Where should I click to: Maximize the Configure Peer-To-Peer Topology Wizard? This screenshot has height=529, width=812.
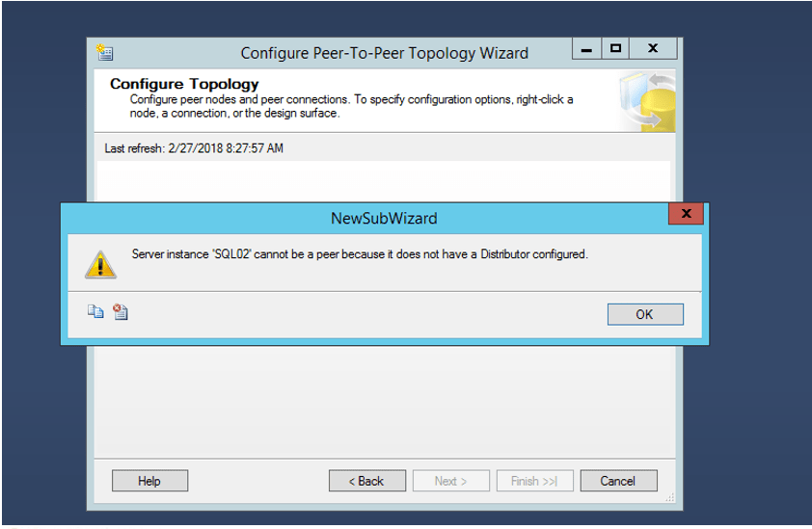click(615, 48)
